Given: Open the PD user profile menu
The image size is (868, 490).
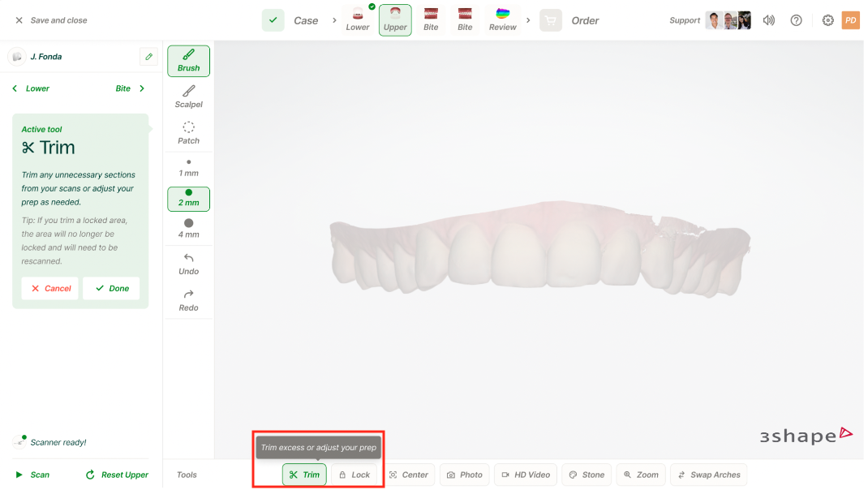Looking at the screenshot, I should point(850,20).
